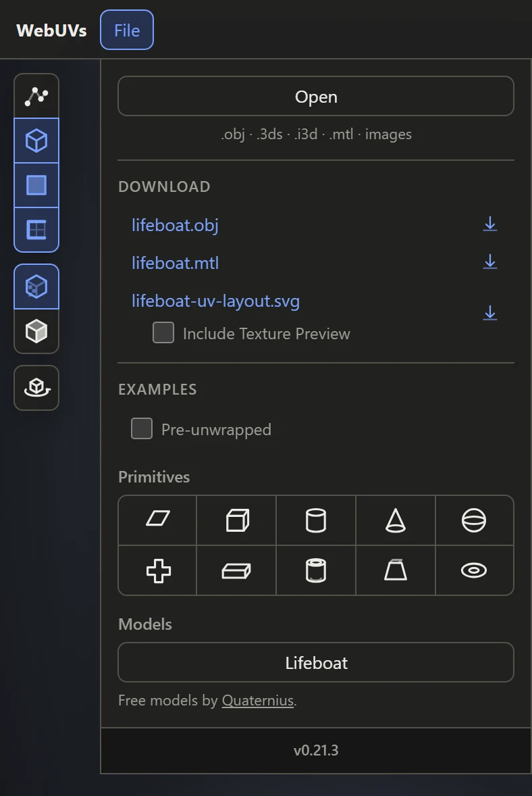532x796 pixels.
Task: Download lifeboat.obj with the arrow icon
Action: tap(490, 224)
